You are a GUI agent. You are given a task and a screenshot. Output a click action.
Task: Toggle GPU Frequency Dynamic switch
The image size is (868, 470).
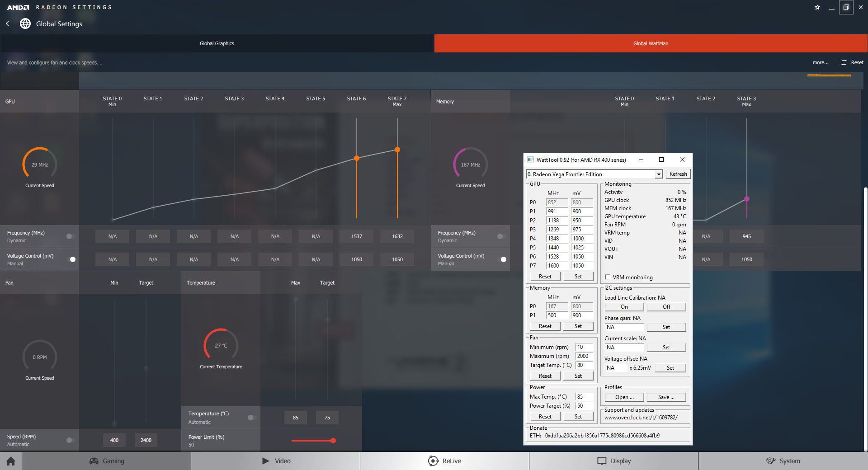71,236
